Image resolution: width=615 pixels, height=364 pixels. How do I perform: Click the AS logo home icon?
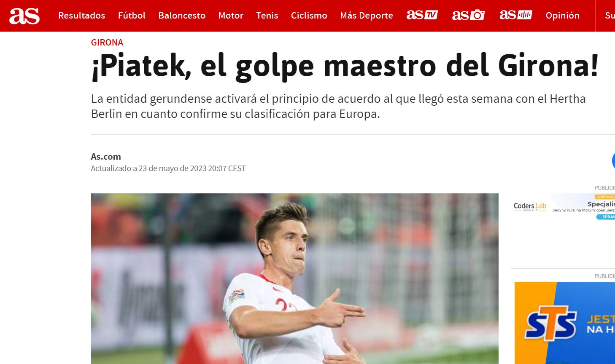(24, 16)
